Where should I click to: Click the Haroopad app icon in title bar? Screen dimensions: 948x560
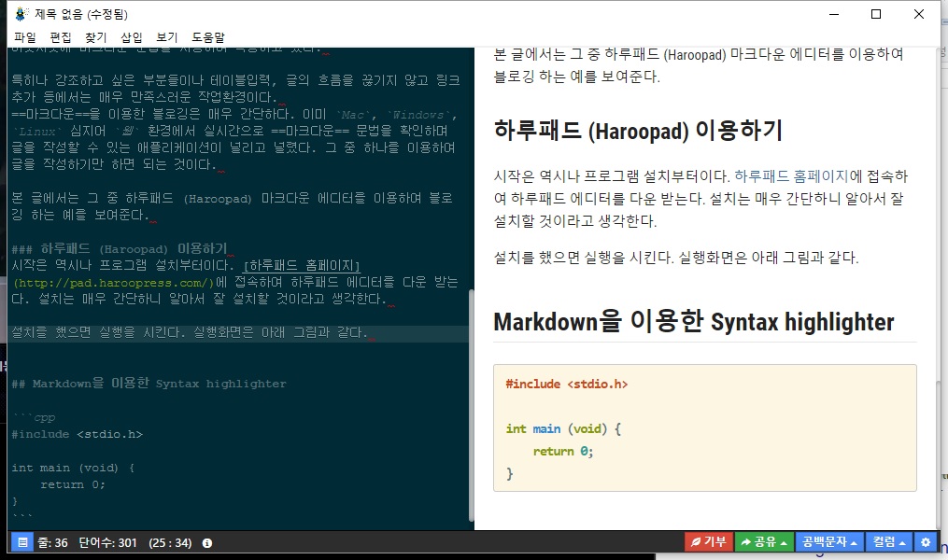pos(21,13)
